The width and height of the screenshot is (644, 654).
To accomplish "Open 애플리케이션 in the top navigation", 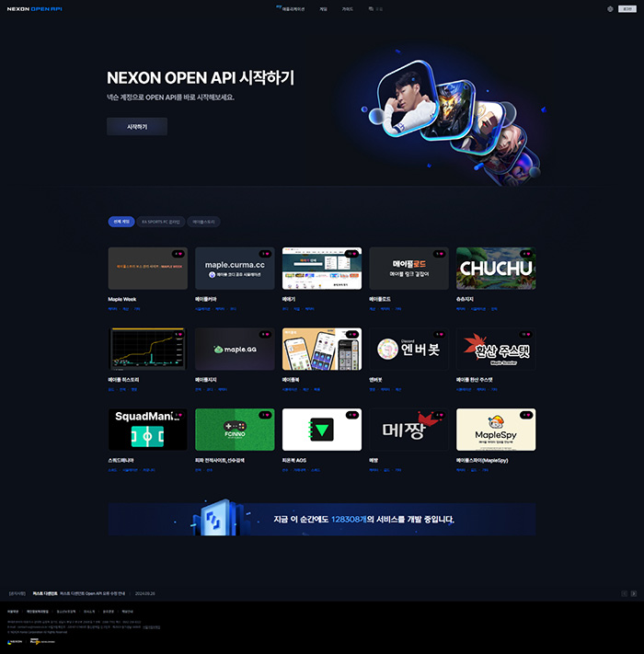I will [293, 8].
